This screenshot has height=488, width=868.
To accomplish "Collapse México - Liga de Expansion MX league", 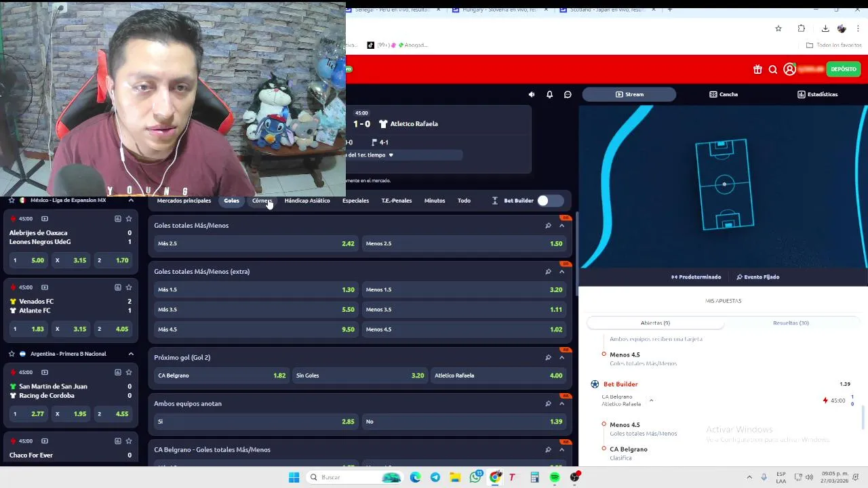I will point(131,201).
